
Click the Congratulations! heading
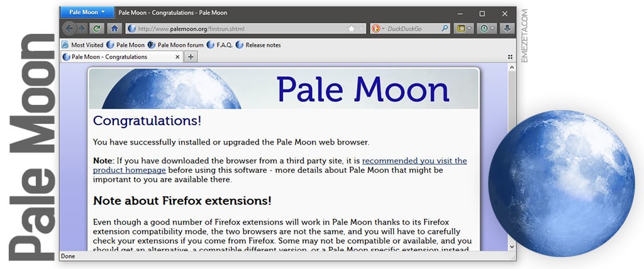click(147, 121)
